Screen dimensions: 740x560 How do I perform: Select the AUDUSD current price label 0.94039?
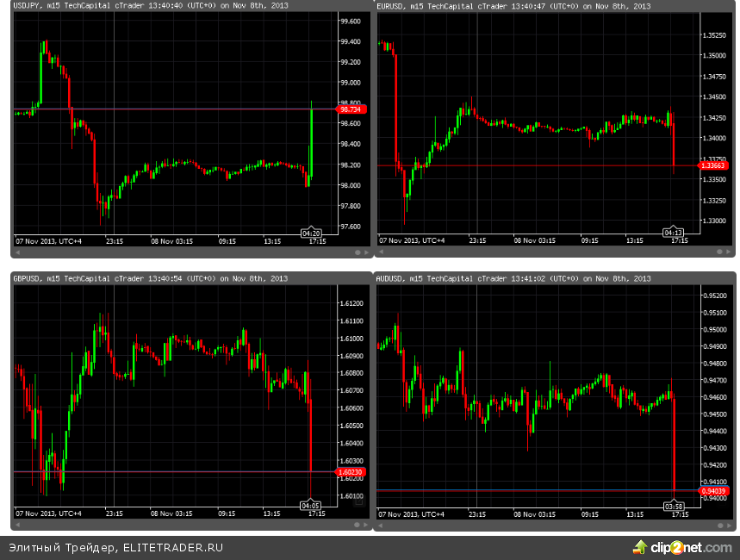tap(715, 490)
